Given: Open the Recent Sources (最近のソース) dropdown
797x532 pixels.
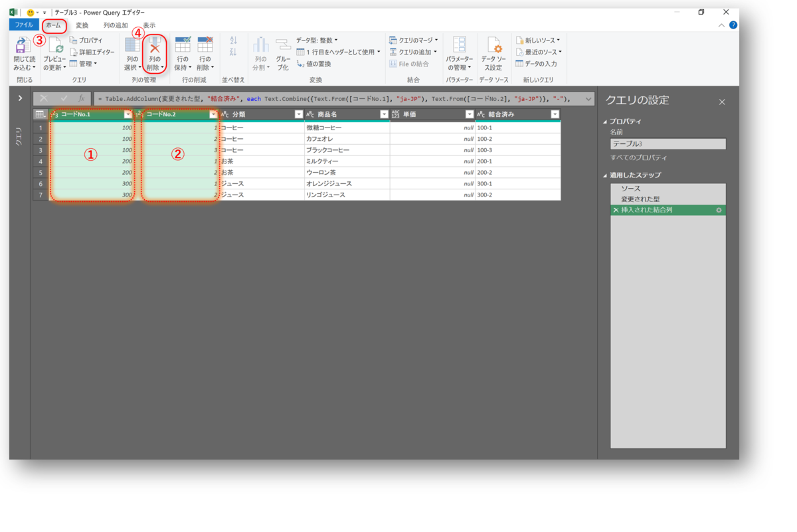Looking at the screenshot, I should (538, 52).
